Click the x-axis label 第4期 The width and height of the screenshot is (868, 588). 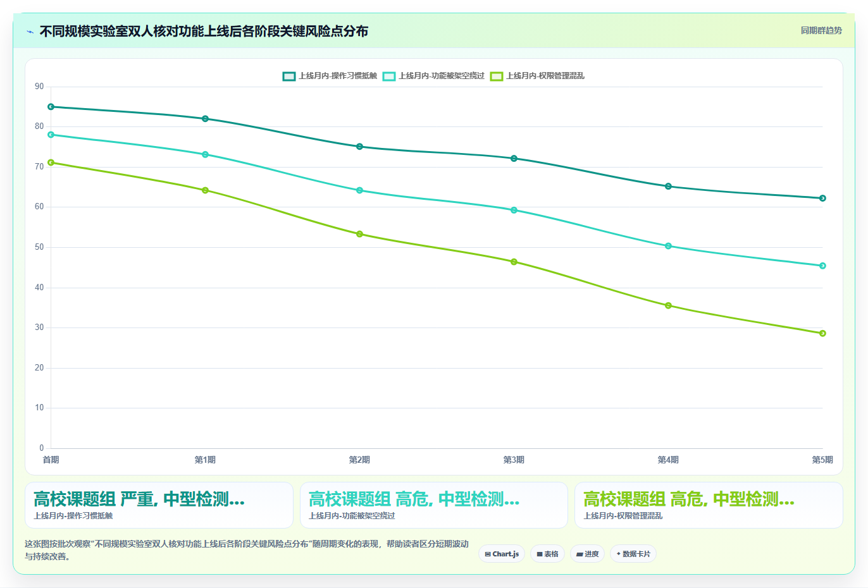pyautogui.click(x=668, y=460)
